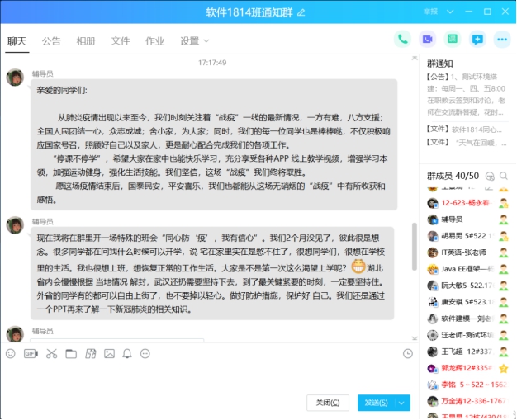Open message history clock icon

pyautogui.click(x=408, y=353)
